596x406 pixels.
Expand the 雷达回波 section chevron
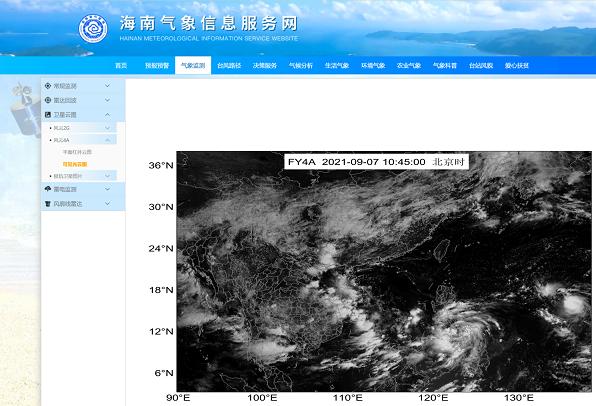108,100
